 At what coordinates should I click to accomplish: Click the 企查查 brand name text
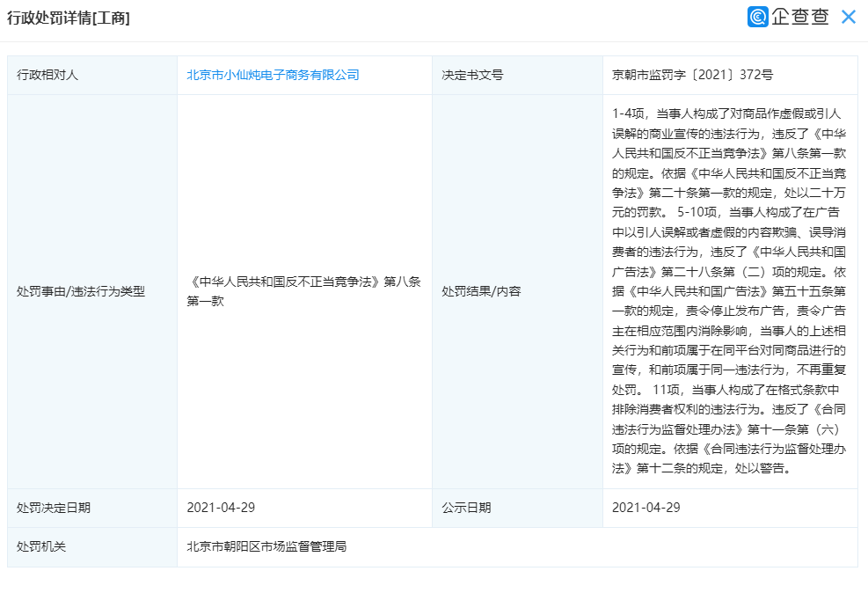click(x=800, y=18)
